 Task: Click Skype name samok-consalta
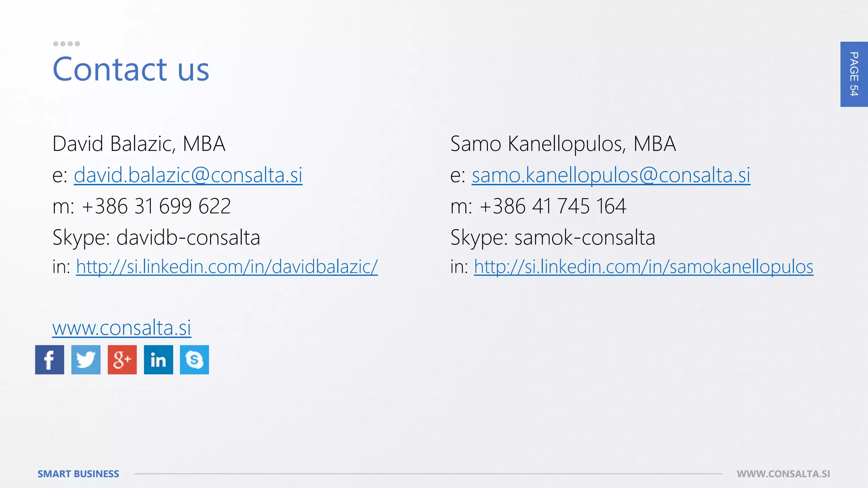584,237
